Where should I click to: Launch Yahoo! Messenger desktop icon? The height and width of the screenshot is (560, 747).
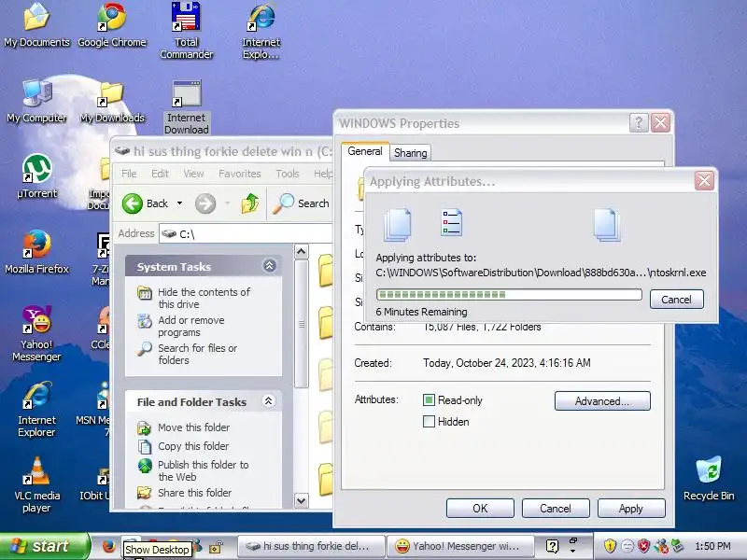[36, 333]
